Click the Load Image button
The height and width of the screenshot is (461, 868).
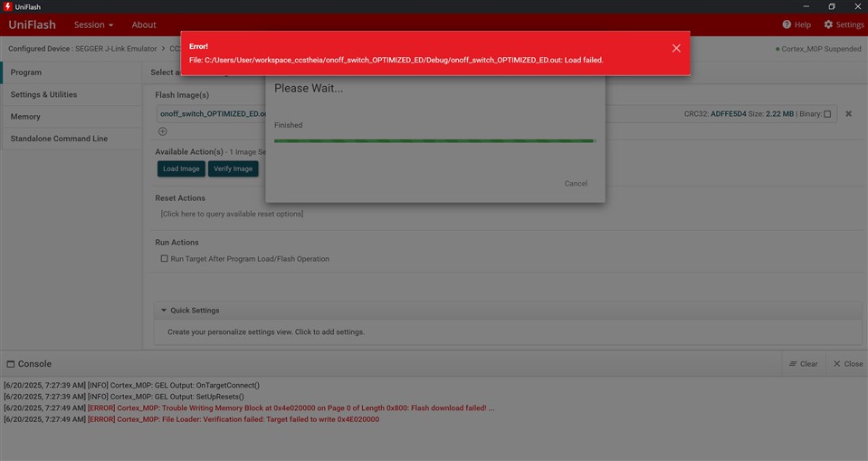[181, 169]
